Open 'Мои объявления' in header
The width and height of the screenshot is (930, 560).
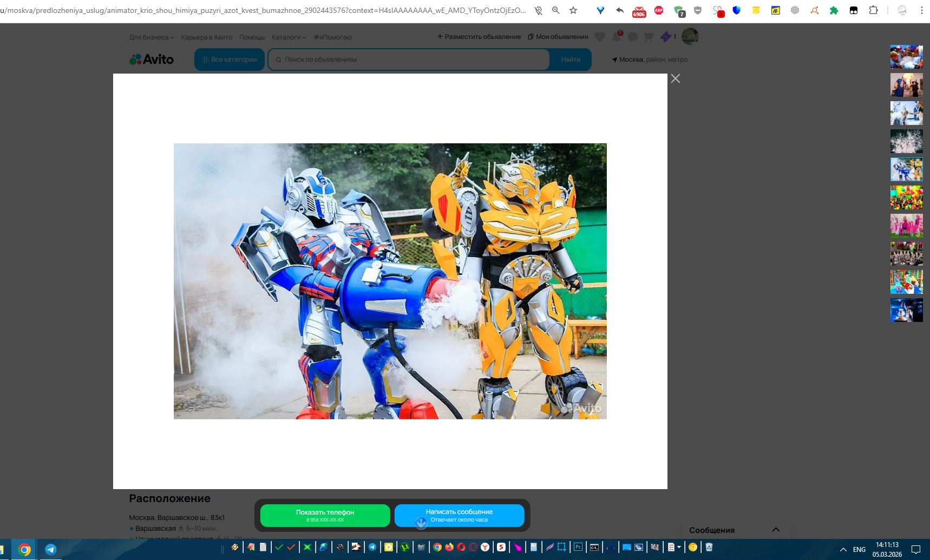(558, 37)
